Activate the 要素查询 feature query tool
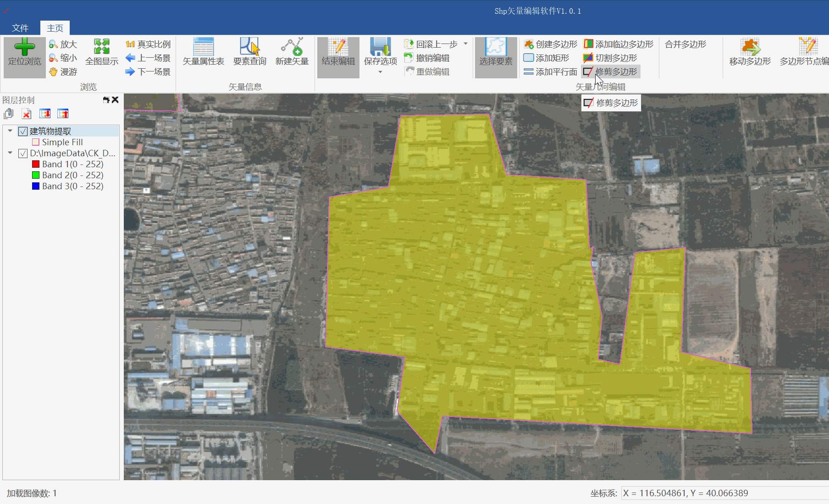 pyautogui.click(x=250, y=53)
